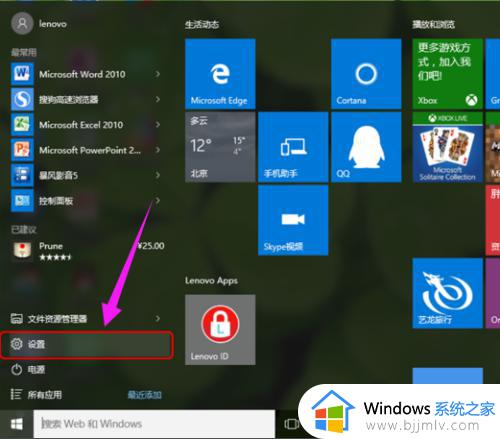Screen dimensions: 500x439
Task: Click the 电源 power icon
Action: [16, 369]
